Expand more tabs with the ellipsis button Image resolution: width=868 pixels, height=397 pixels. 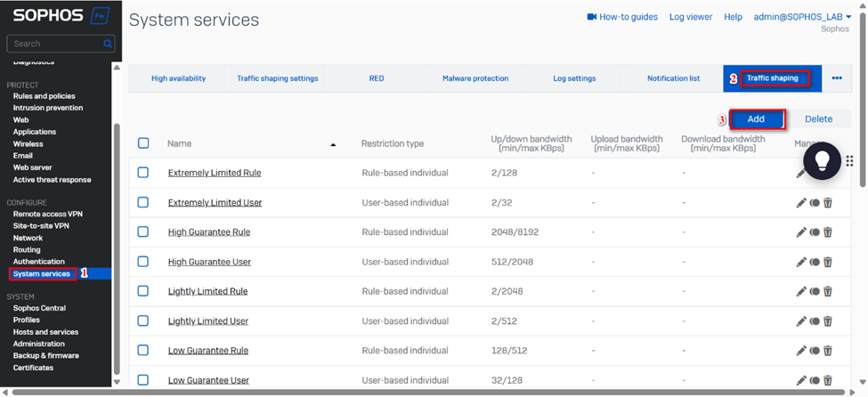837,78
